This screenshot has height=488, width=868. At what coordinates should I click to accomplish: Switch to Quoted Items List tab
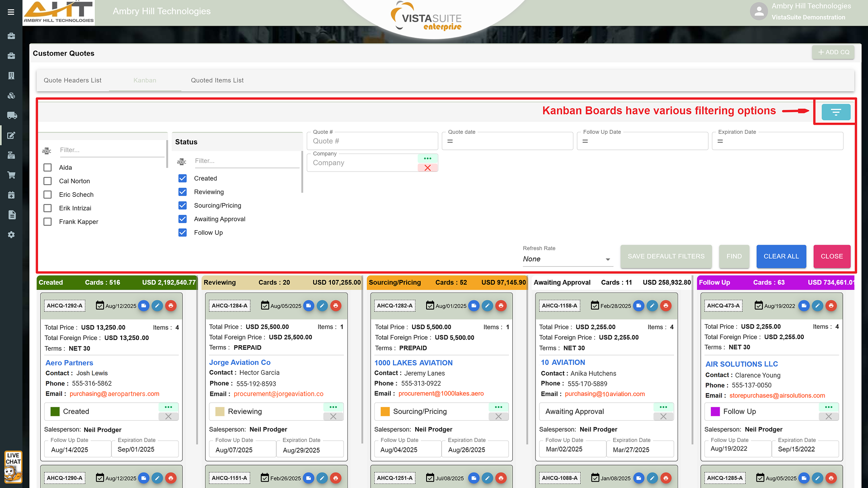click(217, 80)
